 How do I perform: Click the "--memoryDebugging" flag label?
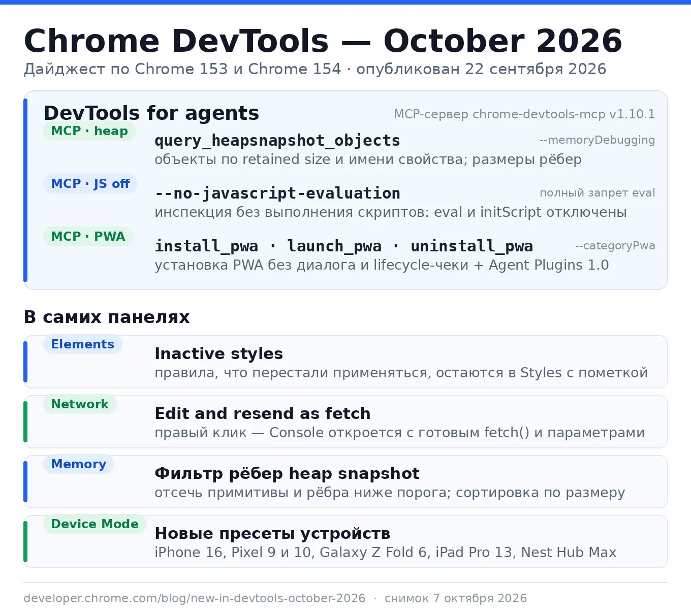pos(597,140)
